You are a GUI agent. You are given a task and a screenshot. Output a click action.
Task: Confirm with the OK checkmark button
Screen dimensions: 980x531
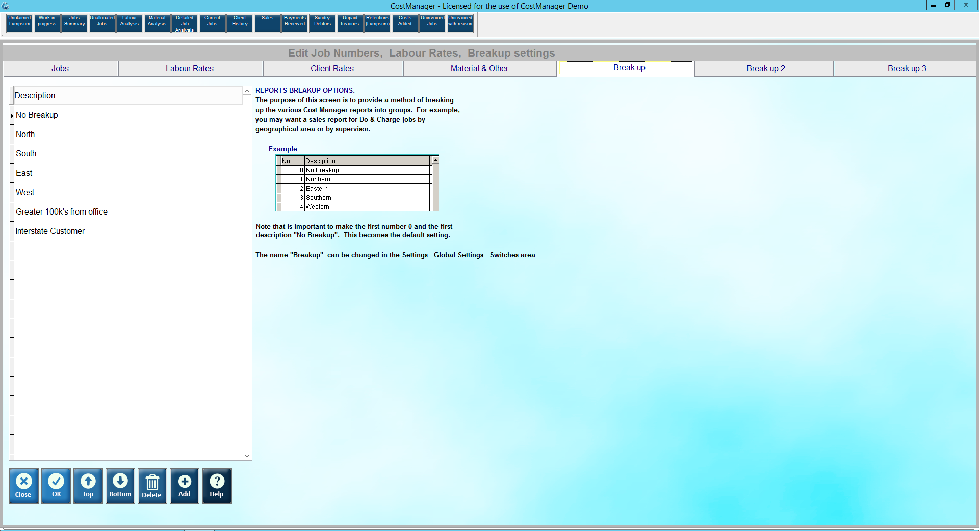(56, 486)
